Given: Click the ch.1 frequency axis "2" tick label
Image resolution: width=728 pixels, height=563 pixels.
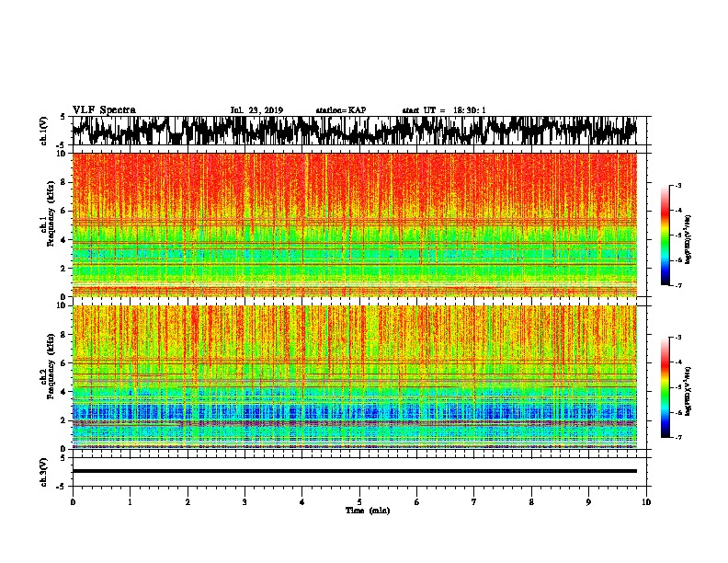Looking at the screenshot, I should click(x=63, y=269).
